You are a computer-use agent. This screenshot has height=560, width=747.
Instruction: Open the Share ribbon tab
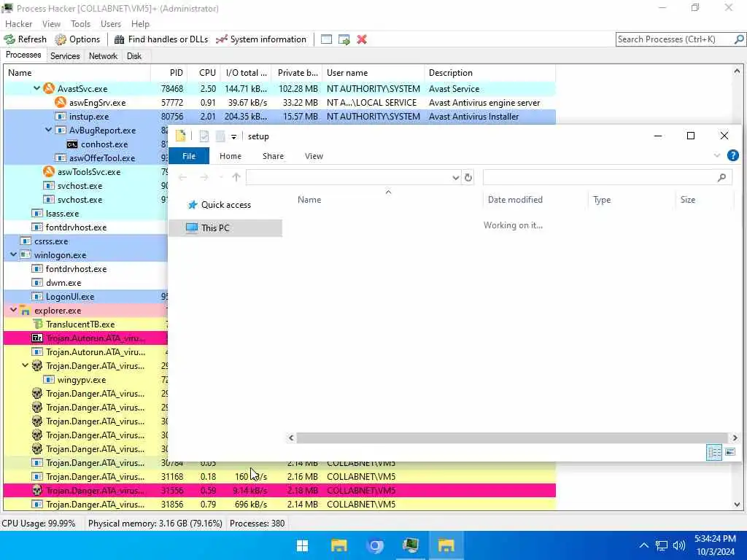tap(273, 156)
